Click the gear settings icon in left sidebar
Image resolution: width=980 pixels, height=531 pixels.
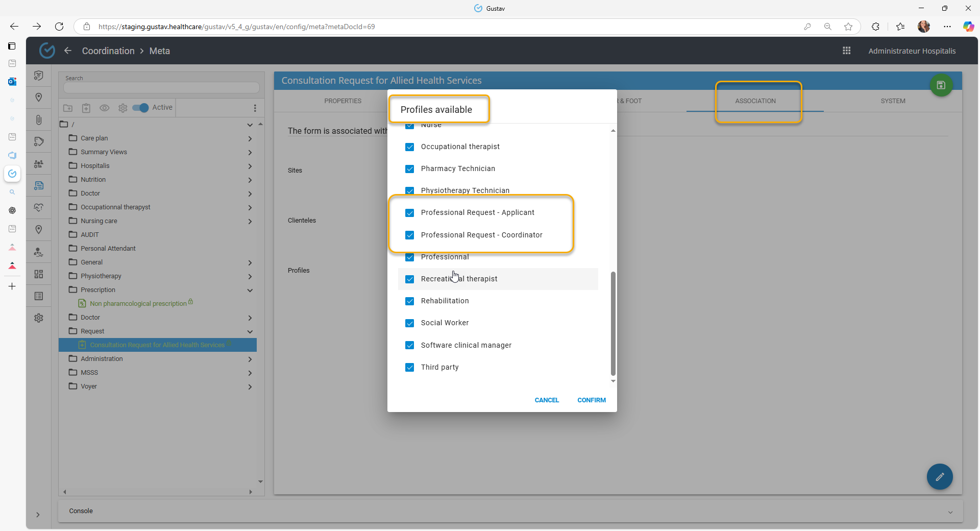point(39,318)
